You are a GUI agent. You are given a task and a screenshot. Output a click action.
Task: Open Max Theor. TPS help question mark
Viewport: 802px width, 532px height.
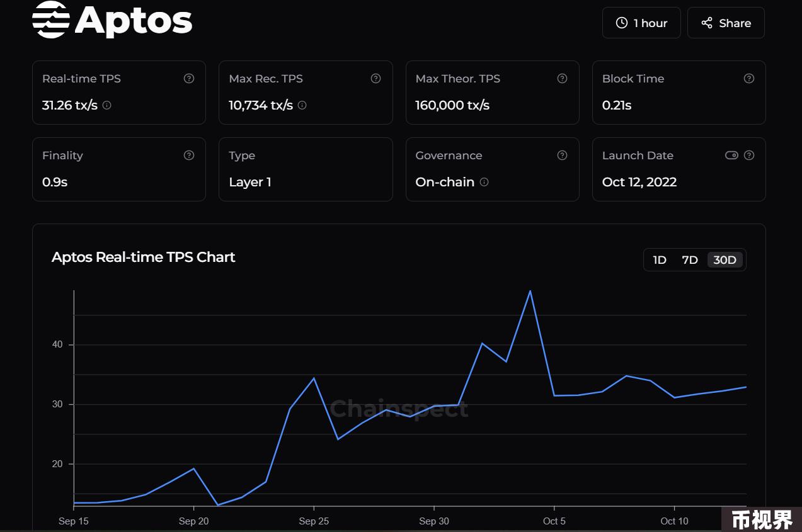click(563, 79)
